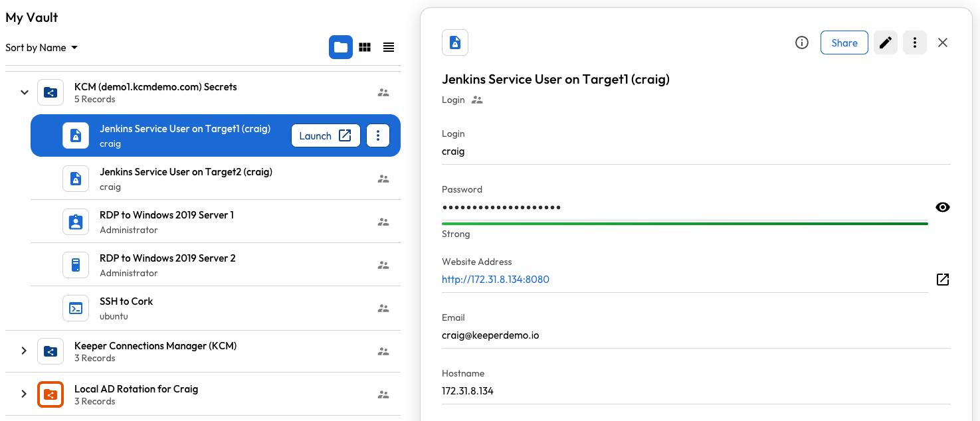The width and height of the screenshot is (980, 421).
Task: Click the orange Local AD Rotation folder icon
Action: tap(50, 395)
